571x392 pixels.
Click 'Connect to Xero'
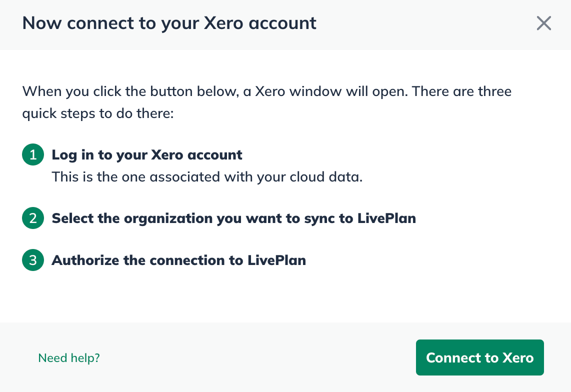[x=479, y=357]
